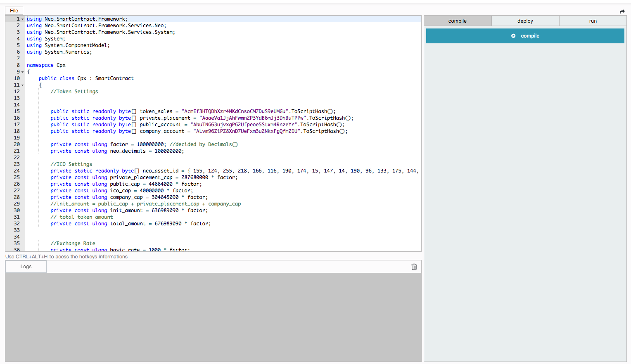Click the private_placement_cap constant line
This screenshot has width=631, height=364.
pos(144,177)
